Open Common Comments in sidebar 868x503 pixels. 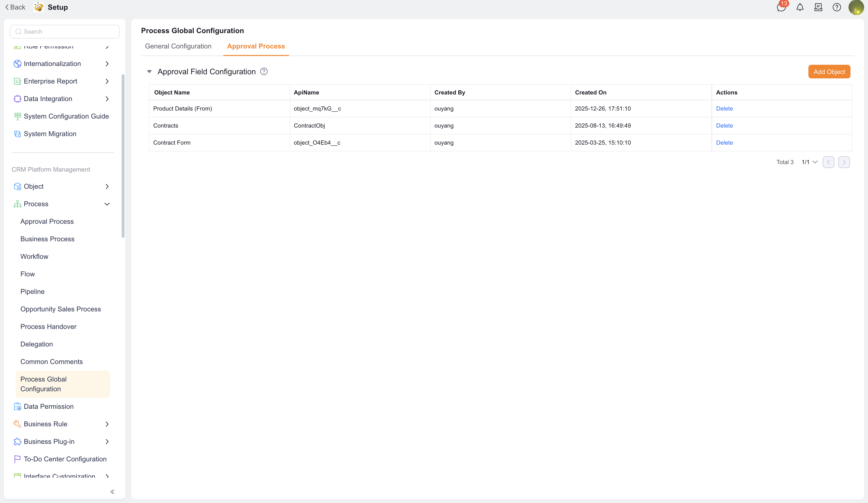point(51,362)
